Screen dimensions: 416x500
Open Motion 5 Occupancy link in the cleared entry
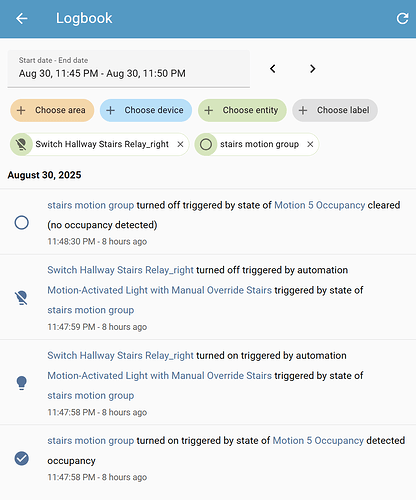pyautogui.click(x=320, y=205)
